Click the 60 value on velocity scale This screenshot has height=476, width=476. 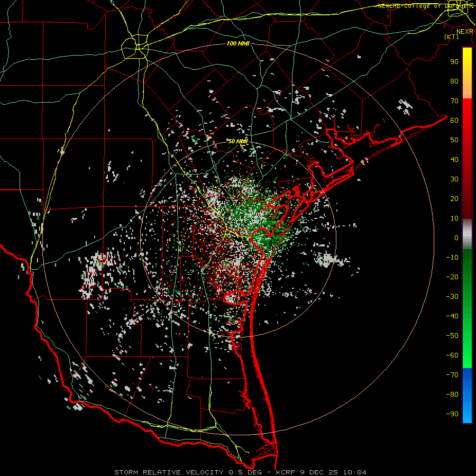click(x=454, y=120)
